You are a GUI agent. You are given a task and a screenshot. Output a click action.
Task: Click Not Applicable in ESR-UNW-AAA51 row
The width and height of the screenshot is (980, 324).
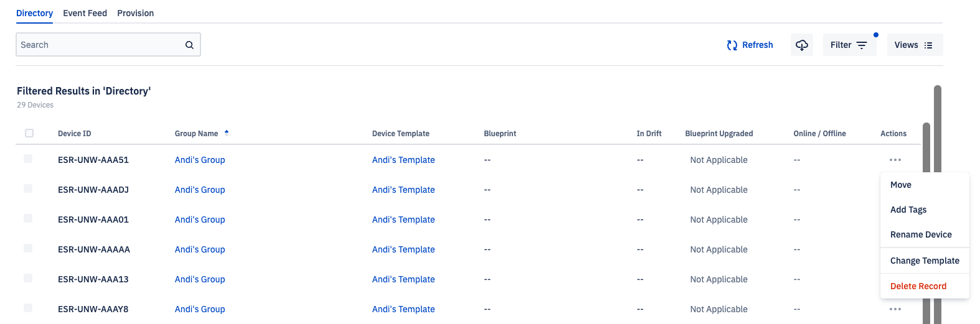pos(719,160)
